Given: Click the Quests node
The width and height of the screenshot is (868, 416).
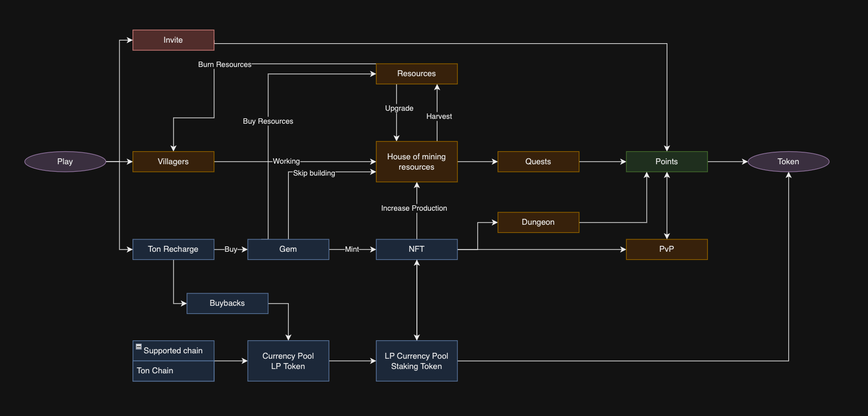Looking at the screenshot, I should (538, 162).
